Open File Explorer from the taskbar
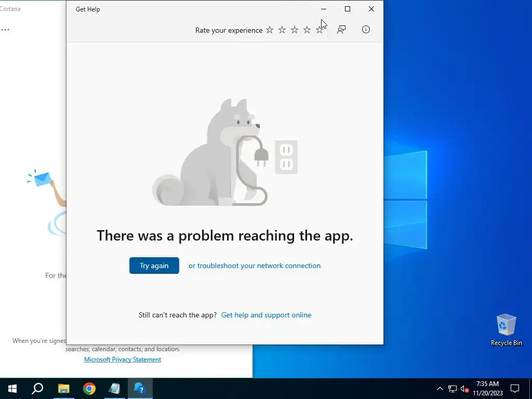Screen dimensions: 532x399 pyautogui.click(x=63, y=389)
